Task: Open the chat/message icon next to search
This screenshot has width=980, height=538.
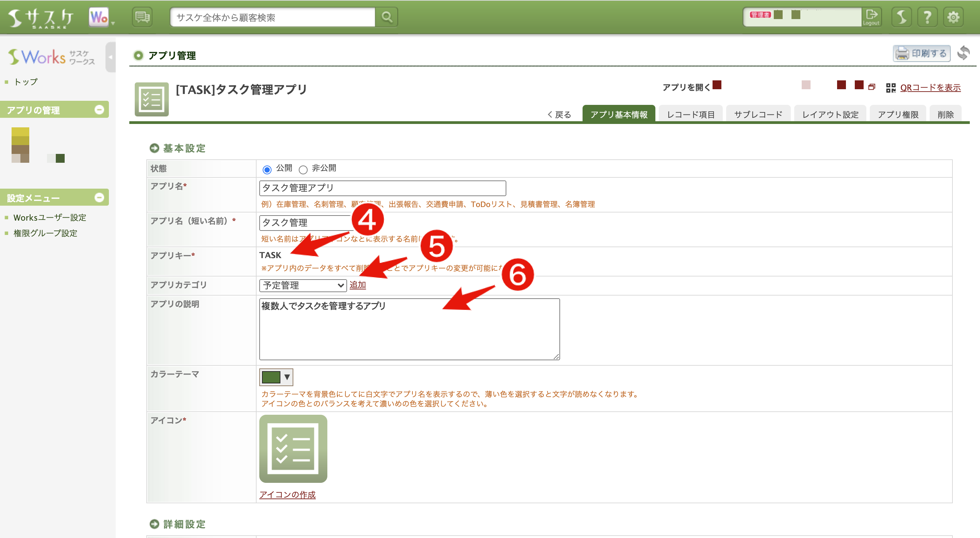Action: coord(142,17)
